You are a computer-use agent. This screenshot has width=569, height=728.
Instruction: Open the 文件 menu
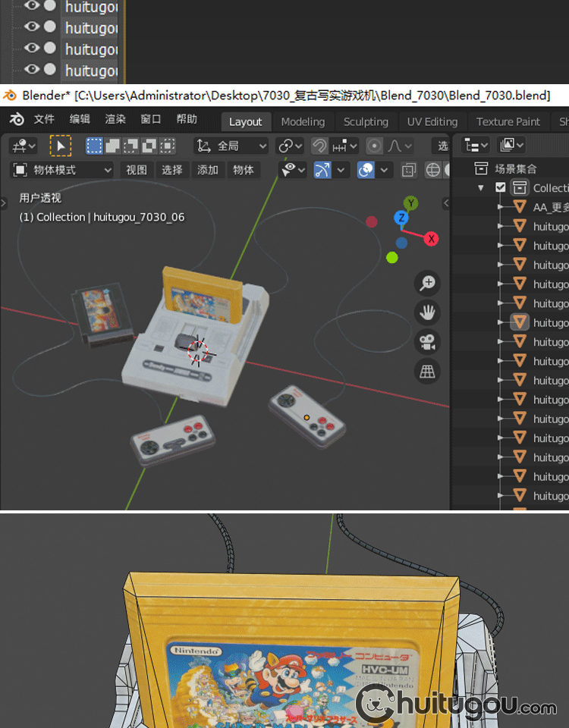point(44,120)
